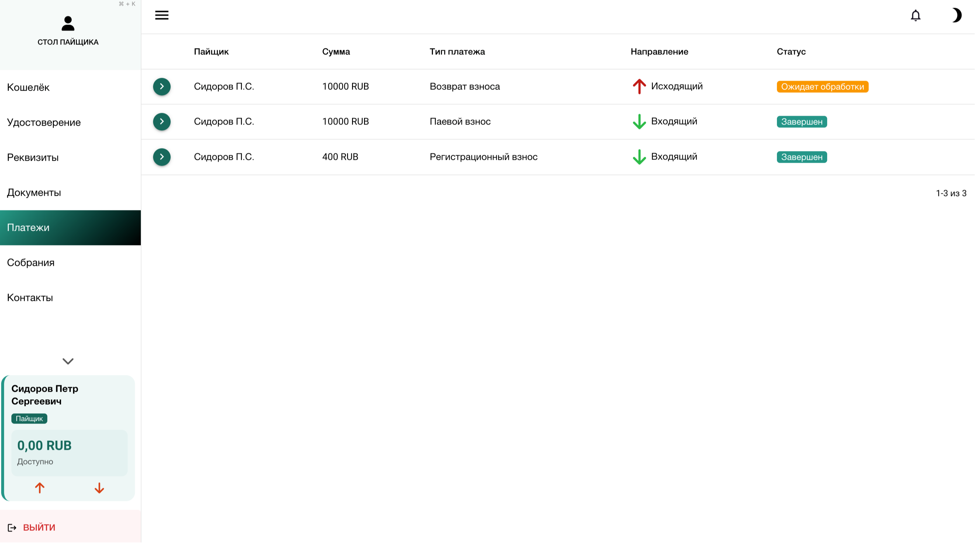Go to Документы section
The width and height of the screenshot is (980, 547).
34,193
